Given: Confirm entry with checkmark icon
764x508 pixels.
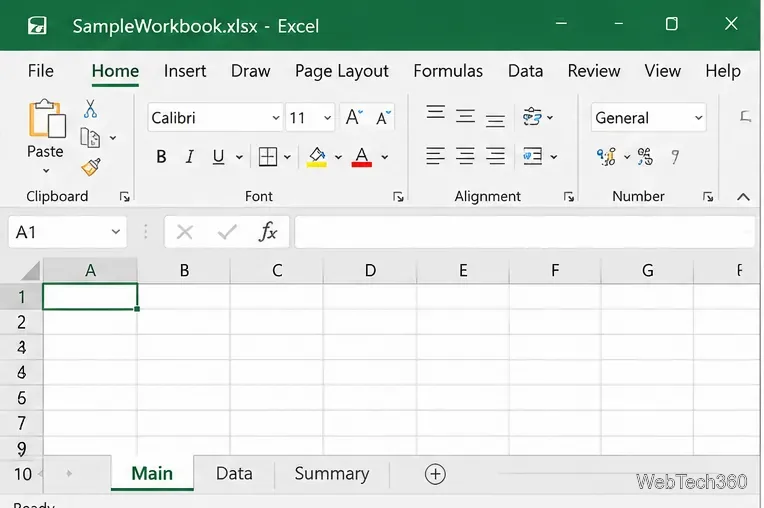Looking at the screenshot, I should tap(227, 232).
